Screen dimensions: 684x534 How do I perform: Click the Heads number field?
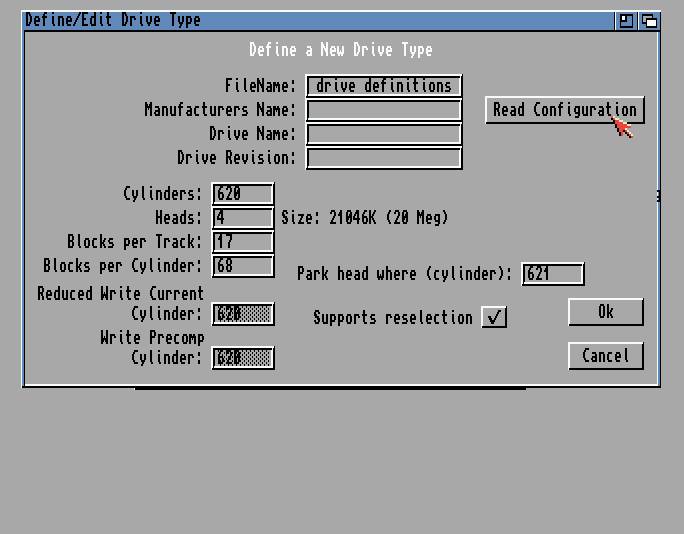tap(243, 218)
